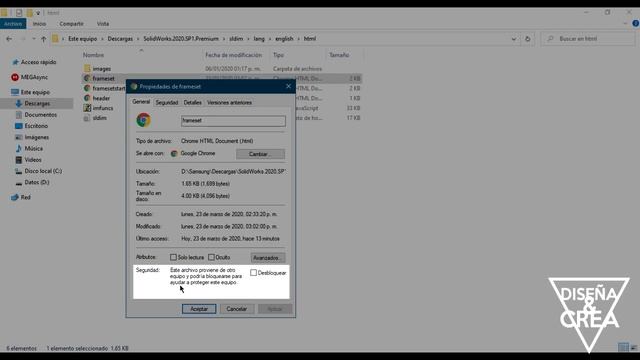Click the Quick Access toolbar dropdown arrow

[x=38, y=13]
